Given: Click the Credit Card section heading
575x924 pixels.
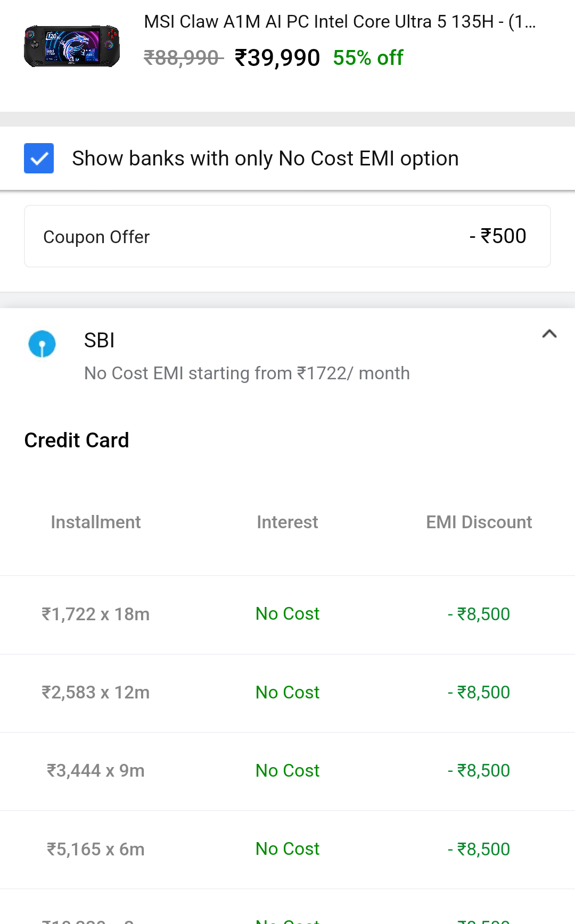Looking at the screenshot, I should (77, 440).
